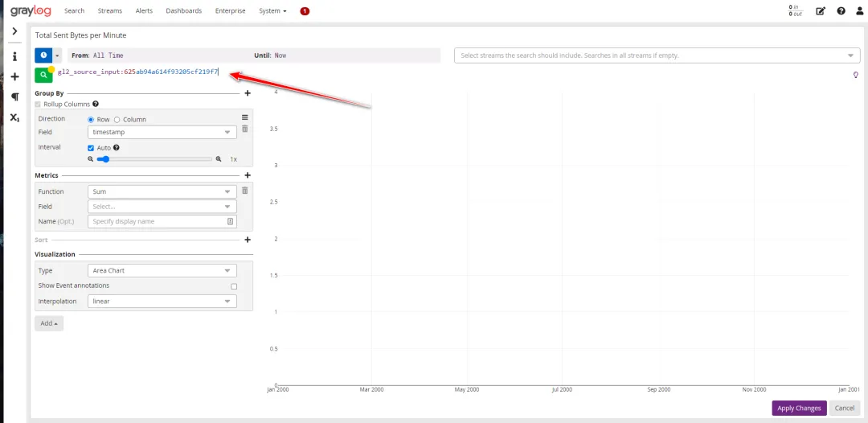The image size is (868, 423).
Task: Go to the Dashboards menu item
Action: click(x=184, y=10)
